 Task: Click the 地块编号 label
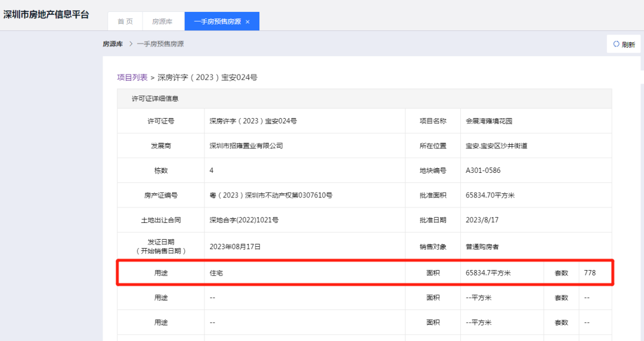[433, 170]
